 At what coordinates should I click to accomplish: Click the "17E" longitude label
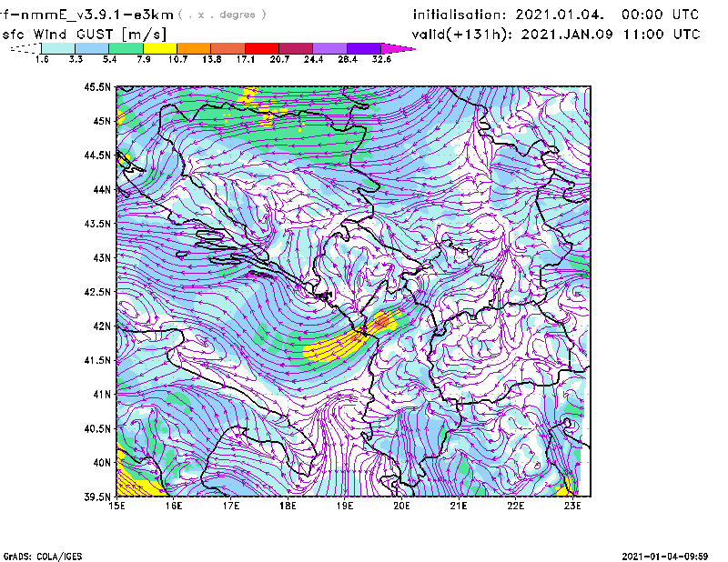pos(231,506)
